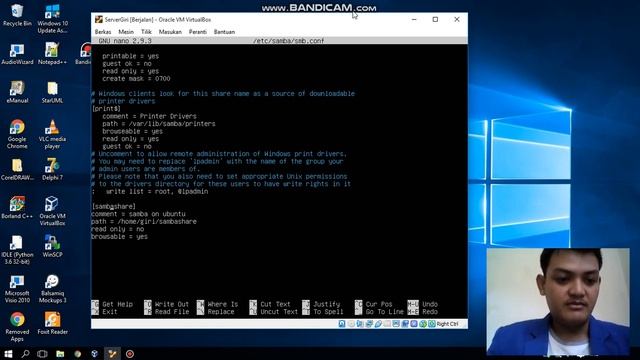Open the Bandicam recorder taskbar icon
The width and height of the screenshot is (640, 360).
[130, 353]
